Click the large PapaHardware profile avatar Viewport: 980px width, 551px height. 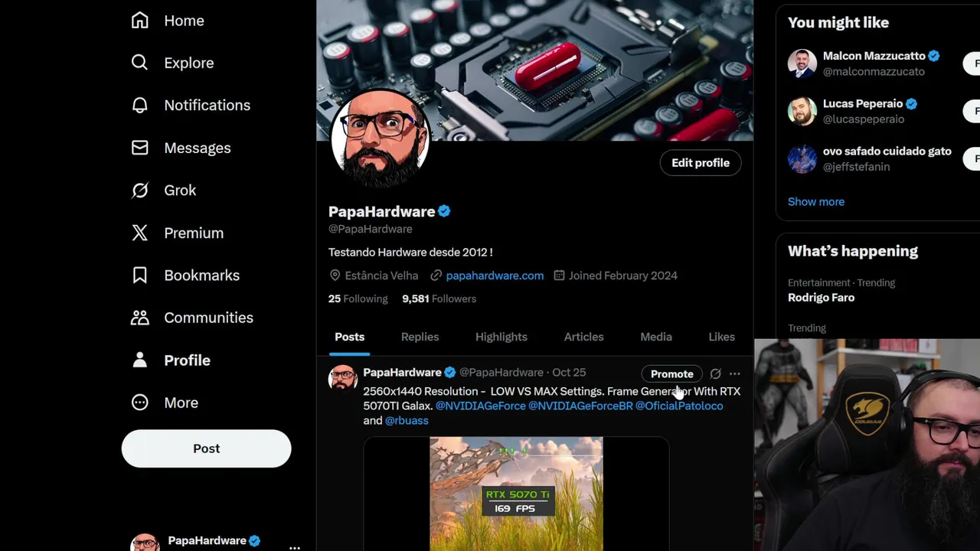[x=380, y=139]
